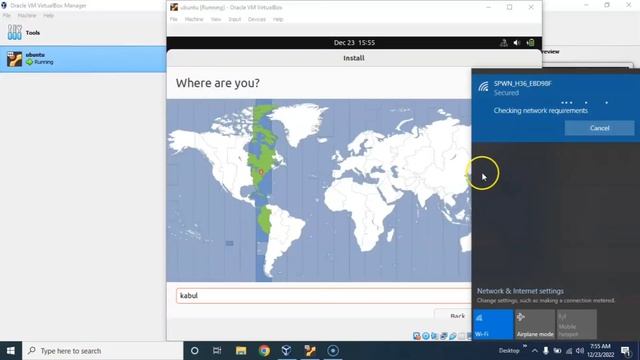Click the VM hard disk status icon
Image resolution: width=640 pixels, height=360 pixels.
point(417,336)
